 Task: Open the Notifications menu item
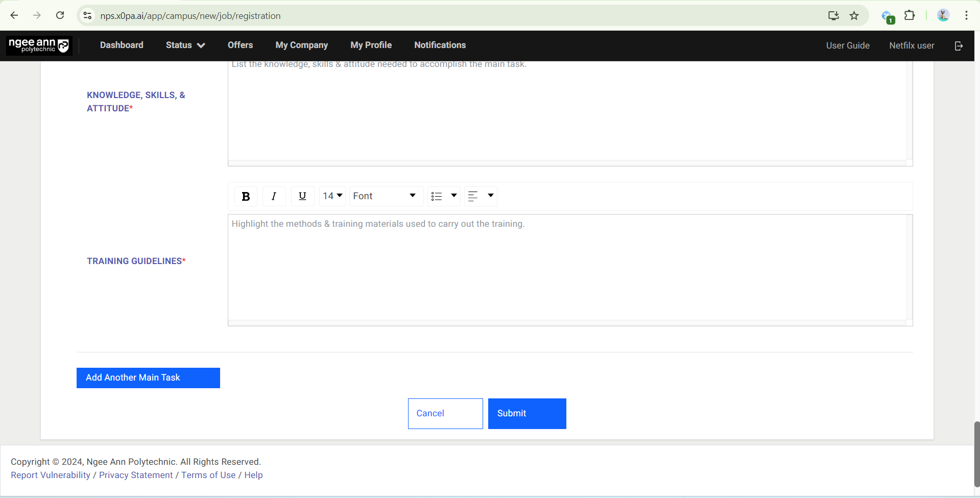pyautogui.click(x=440, y=45)
